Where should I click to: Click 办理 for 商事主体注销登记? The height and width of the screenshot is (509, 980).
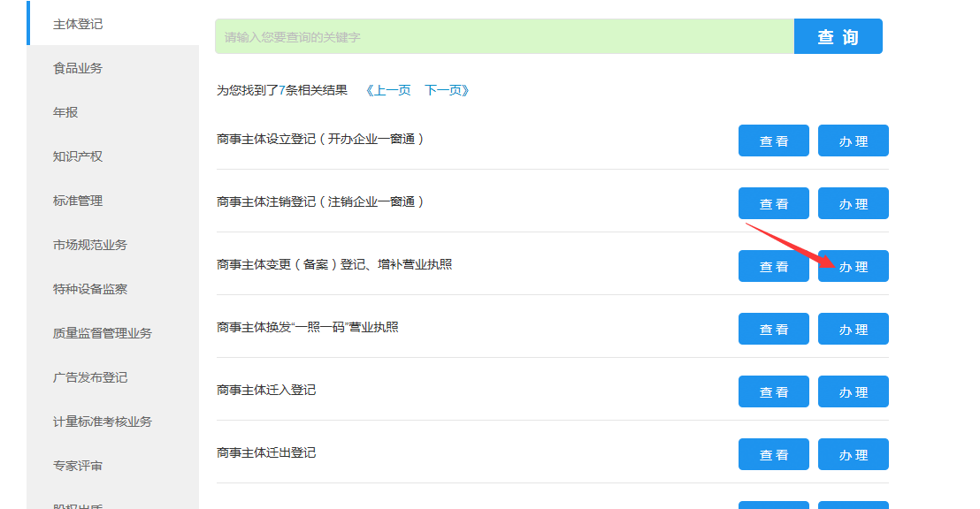(x=853, y=203)
